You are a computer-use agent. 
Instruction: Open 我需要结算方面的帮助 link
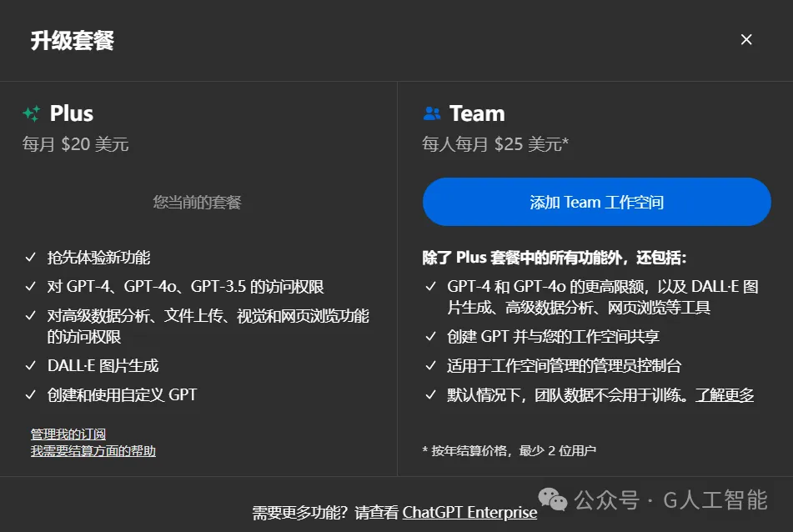93,450
